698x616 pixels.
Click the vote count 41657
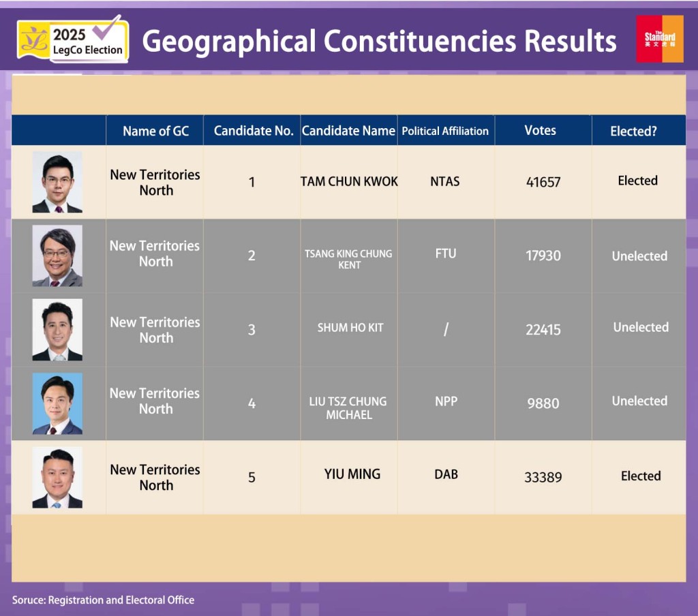pyautogui.click(x=543, y=182)
